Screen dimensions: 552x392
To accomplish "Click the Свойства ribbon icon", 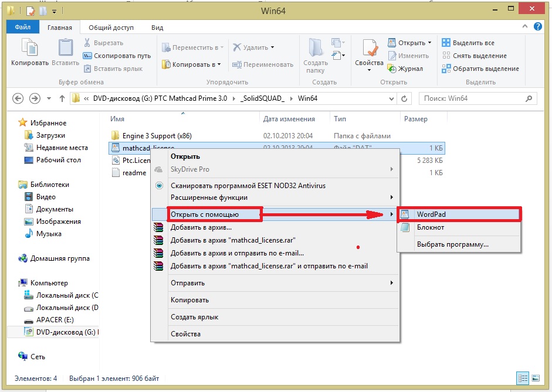I will point(369,55).
